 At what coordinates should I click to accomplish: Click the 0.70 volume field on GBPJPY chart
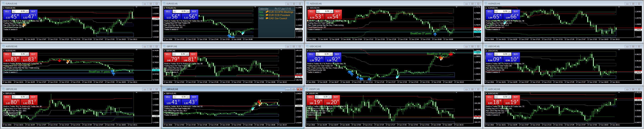point(181,54)
